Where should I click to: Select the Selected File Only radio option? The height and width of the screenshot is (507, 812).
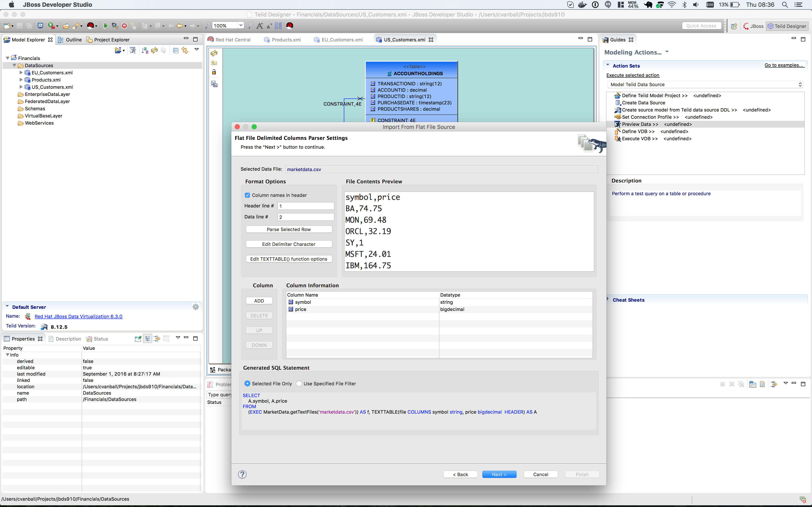(x=248, y=384)
